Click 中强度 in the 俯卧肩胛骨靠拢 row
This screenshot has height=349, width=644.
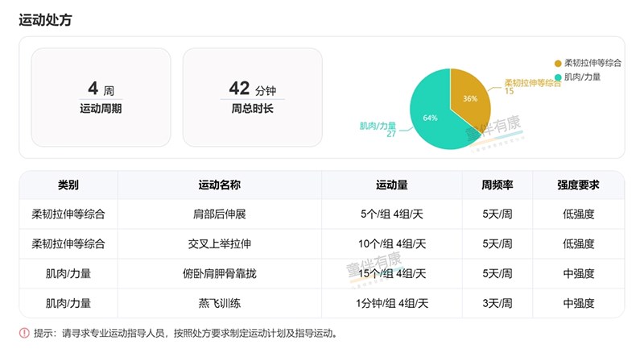click(x=578, y=273)
